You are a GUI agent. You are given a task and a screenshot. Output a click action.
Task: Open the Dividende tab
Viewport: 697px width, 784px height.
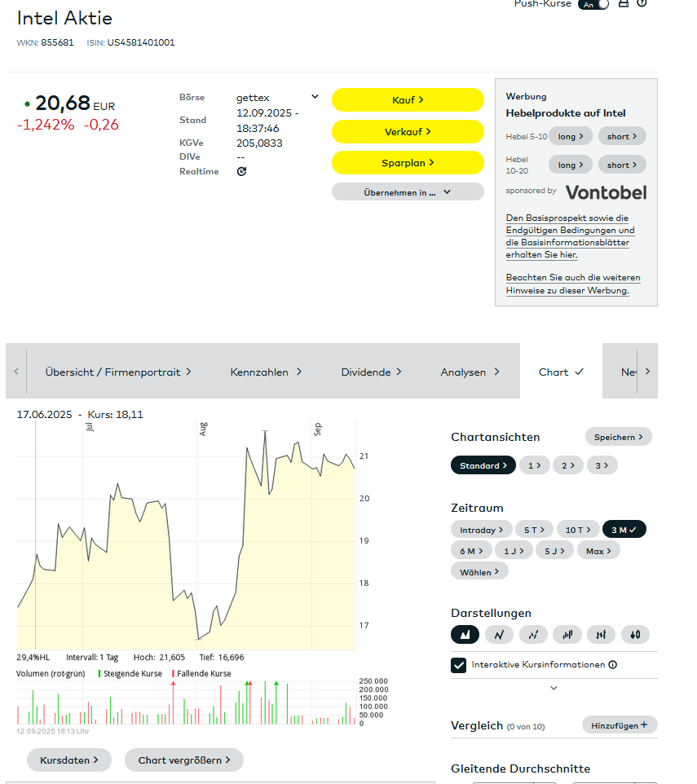(371, 372)
